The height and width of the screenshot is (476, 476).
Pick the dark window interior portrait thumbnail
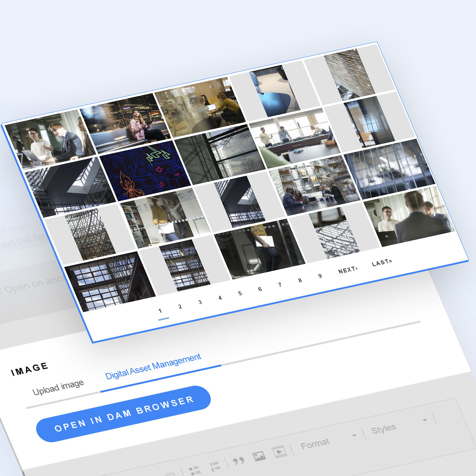[369, 121]
